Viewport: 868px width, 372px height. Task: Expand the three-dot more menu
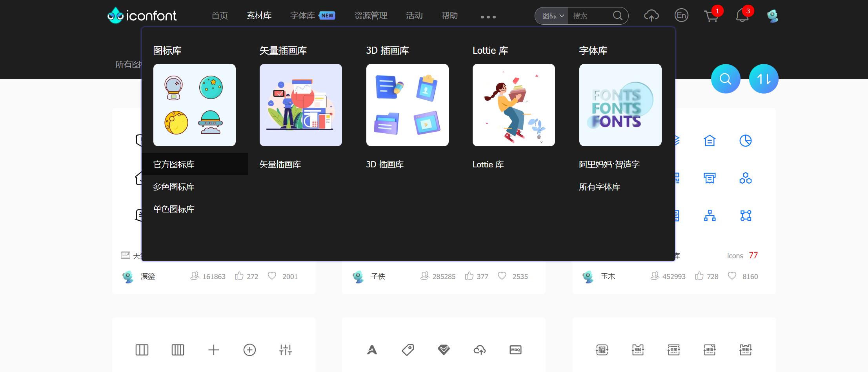488,17
